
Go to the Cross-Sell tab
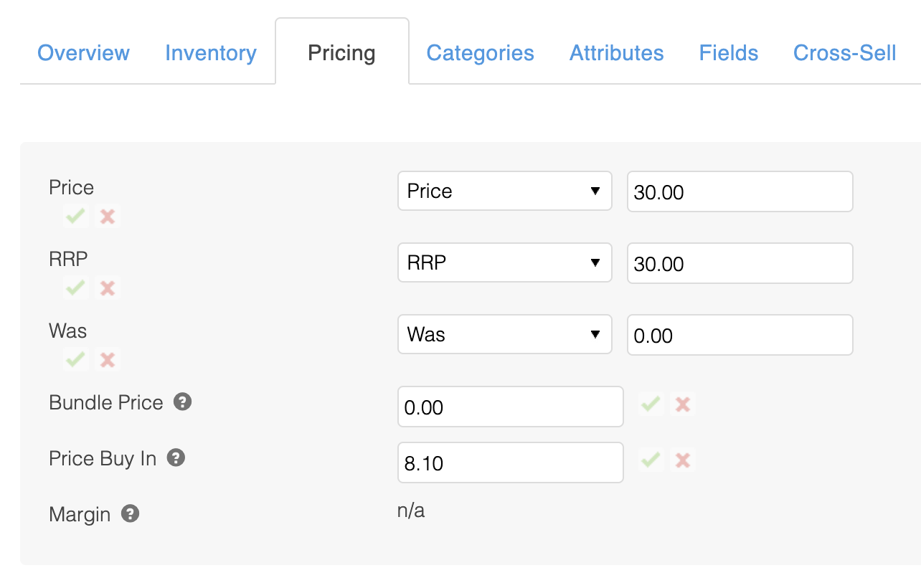coord(844,53)
